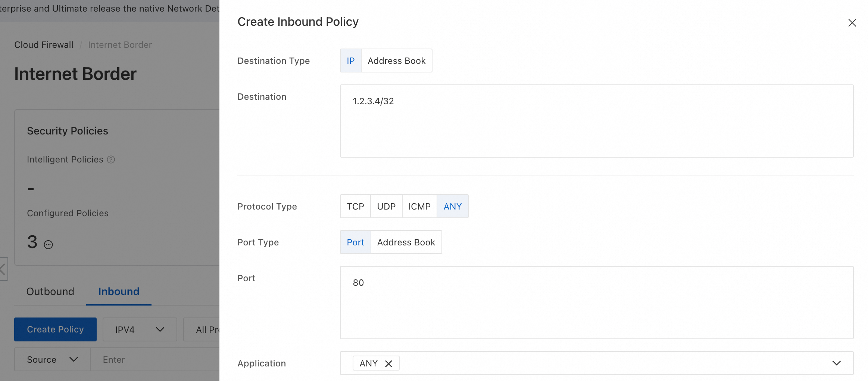This screenshot has width=868, height=381.
Task: Select IP destination type
Action: point(350,61)
